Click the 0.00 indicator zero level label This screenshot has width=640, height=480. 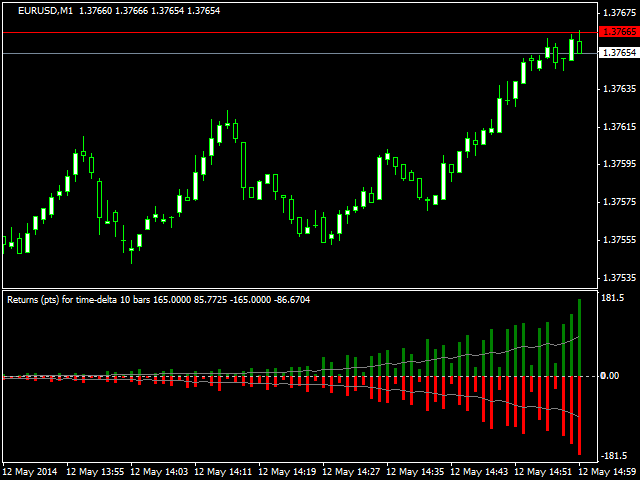click(610, 376)
